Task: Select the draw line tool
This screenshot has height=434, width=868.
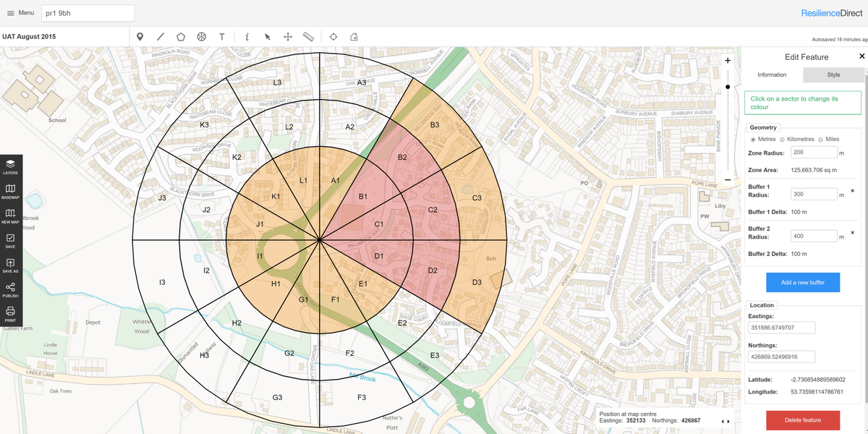Action: coord(161,36)
